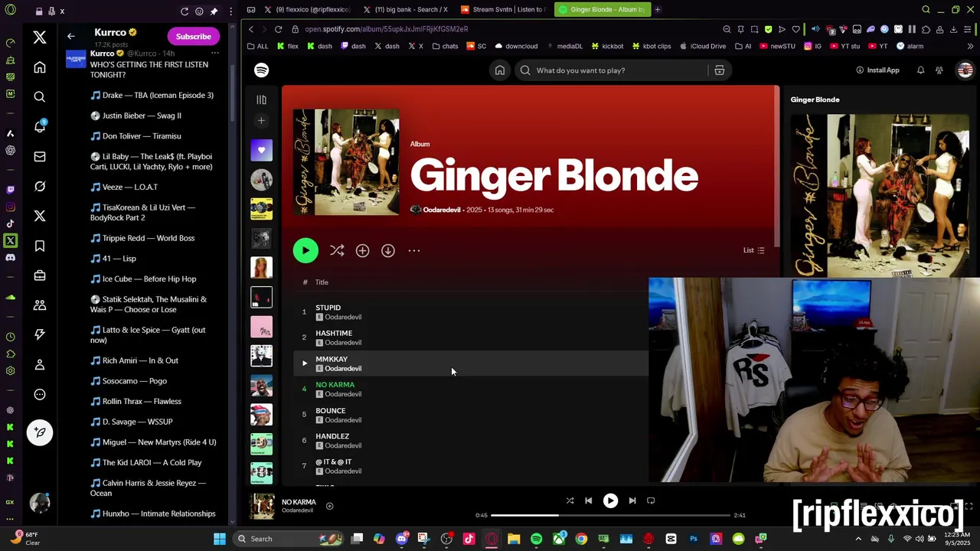Open Photoshop from the taskbar
980x551 pixels.
pos(694,539)
